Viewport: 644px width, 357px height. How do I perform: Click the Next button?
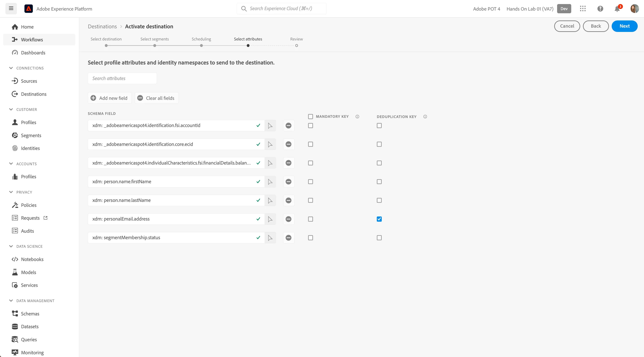pos(624,26)
